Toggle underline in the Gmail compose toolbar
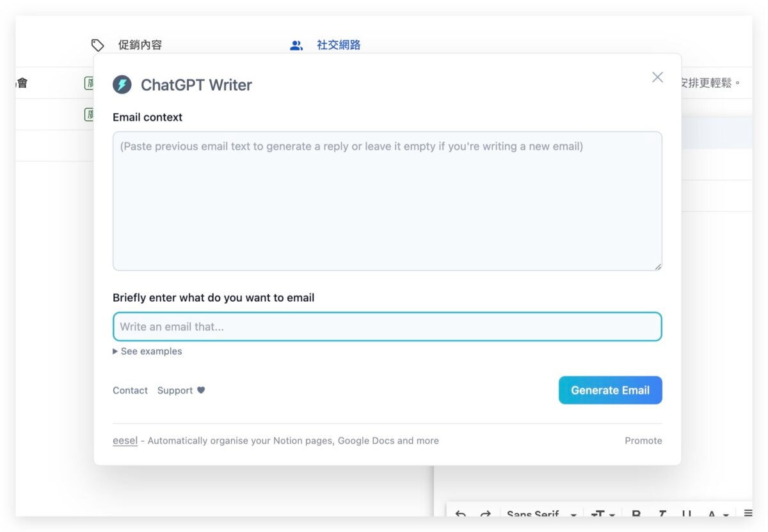Viewport: 768px width, 532px height. [687, 513]
